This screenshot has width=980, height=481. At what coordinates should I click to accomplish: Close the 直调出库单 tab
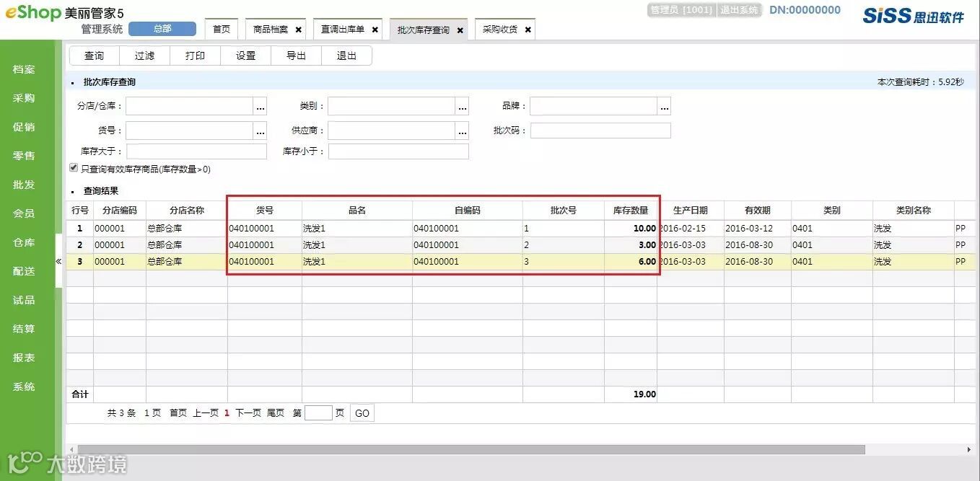(375, 30)
